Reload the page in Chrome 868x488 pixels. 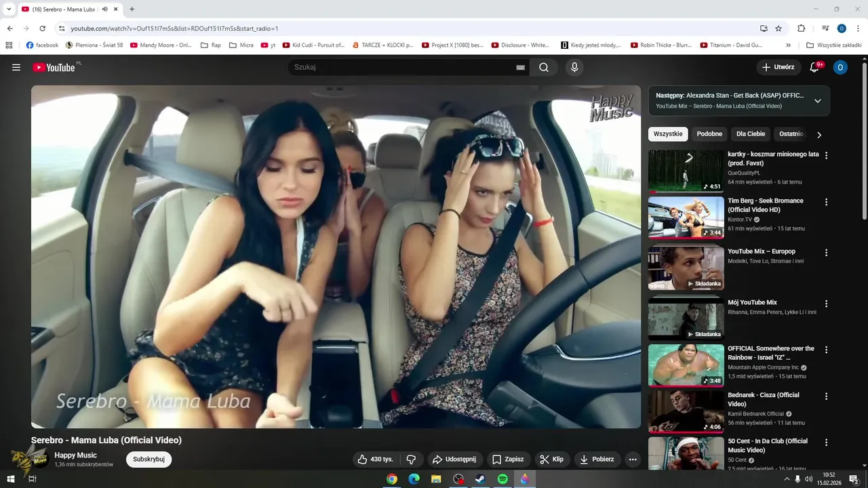(42, 28)
